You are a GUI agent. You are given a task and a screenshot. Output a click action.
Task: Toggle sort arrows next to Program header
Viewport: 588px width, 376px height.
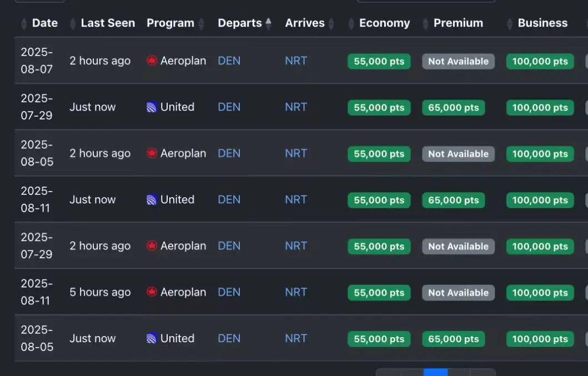(202, 23)
